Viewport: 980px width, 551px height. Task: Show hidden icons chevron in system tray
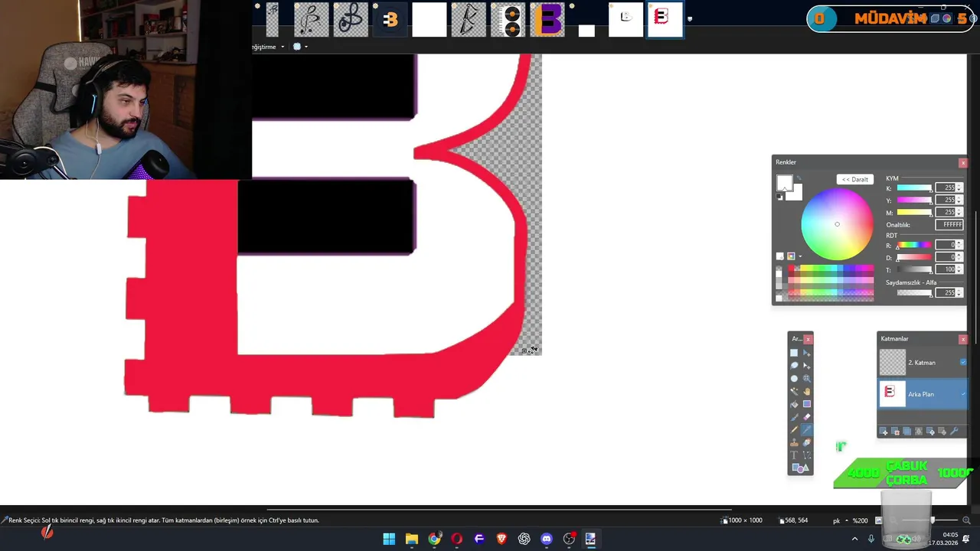(x=854, y=539)
